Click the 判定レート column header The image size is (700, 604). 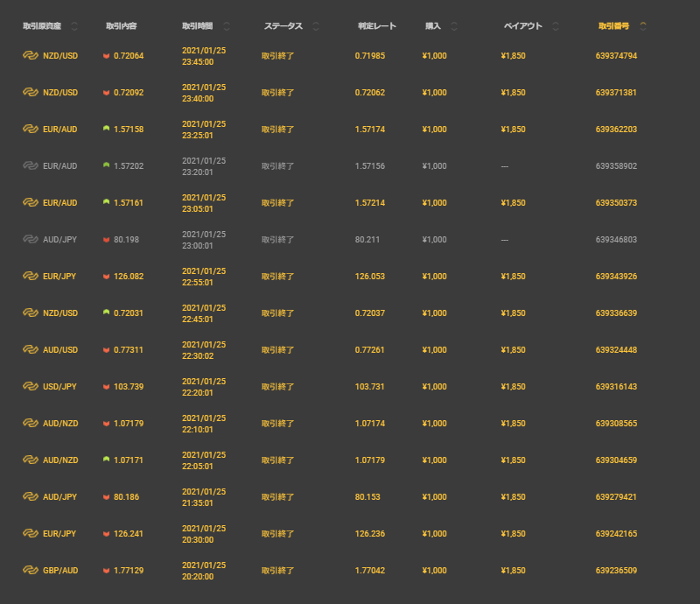point(376,26)
